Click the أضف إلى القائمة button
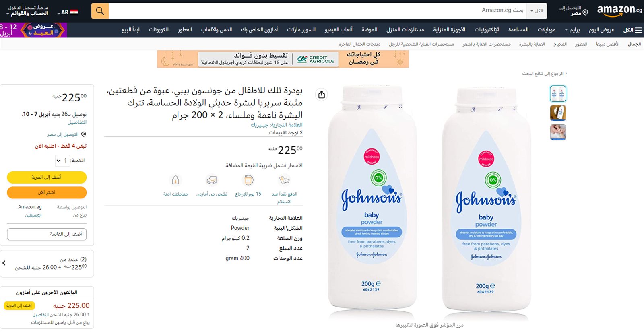The height and width of the screenshot is (332, 644). [47, 234]
